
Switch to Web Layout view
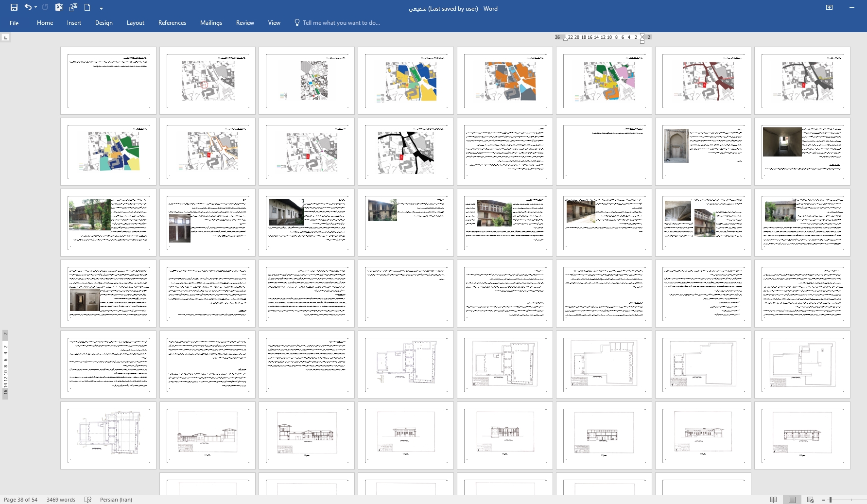click(x=810, y=500)
